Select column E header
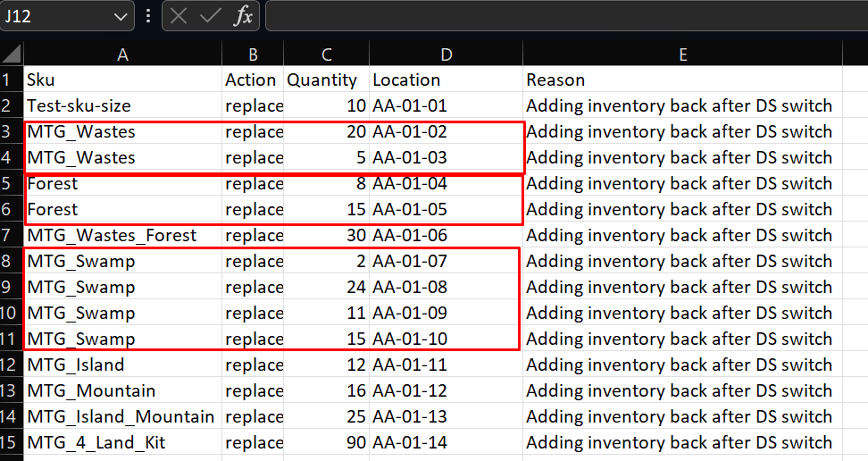 (x=682, y=54)
